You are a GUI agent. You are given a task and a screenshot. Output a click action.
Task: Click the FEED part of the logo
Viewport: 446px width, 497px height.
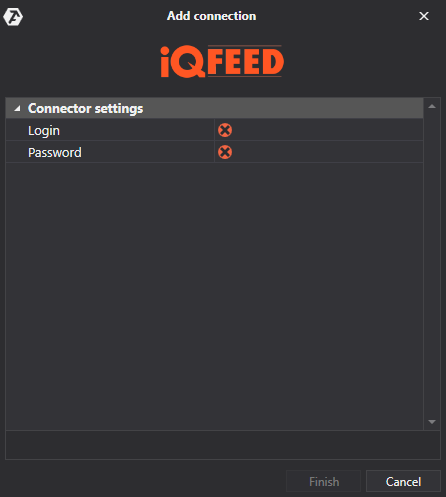point(246,61)
